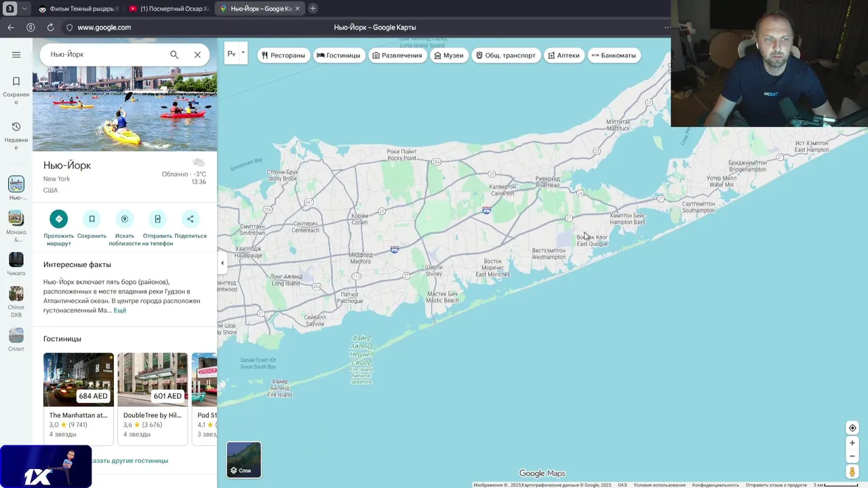The image size is (868, 488).
Task: Click the Нью-Йорк search input field
Action: click(105, 54)
